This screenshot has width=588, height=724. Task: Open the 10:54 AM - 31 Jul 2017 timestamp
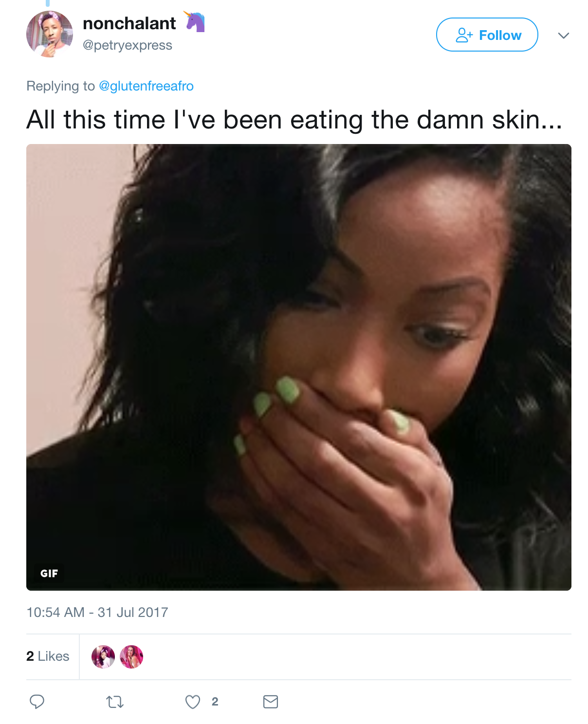pyautogui.click(x=97, y=612)
